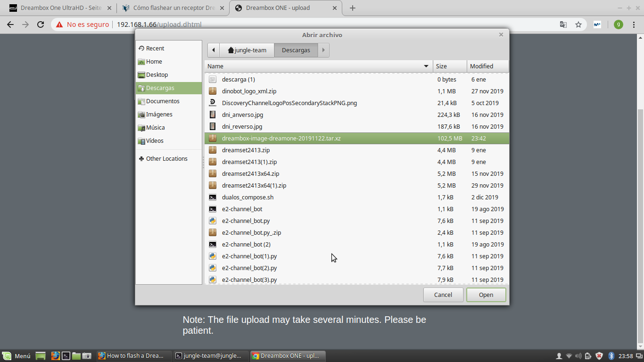644x362 pixels.
Task: Sort files by Modified column
Action: click(x=487, y=66)
